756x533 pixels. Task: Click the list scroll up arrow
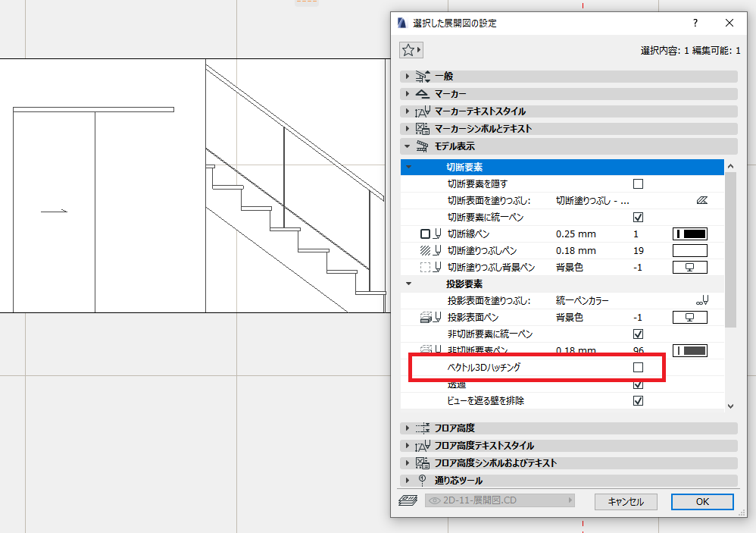(730, 166)
